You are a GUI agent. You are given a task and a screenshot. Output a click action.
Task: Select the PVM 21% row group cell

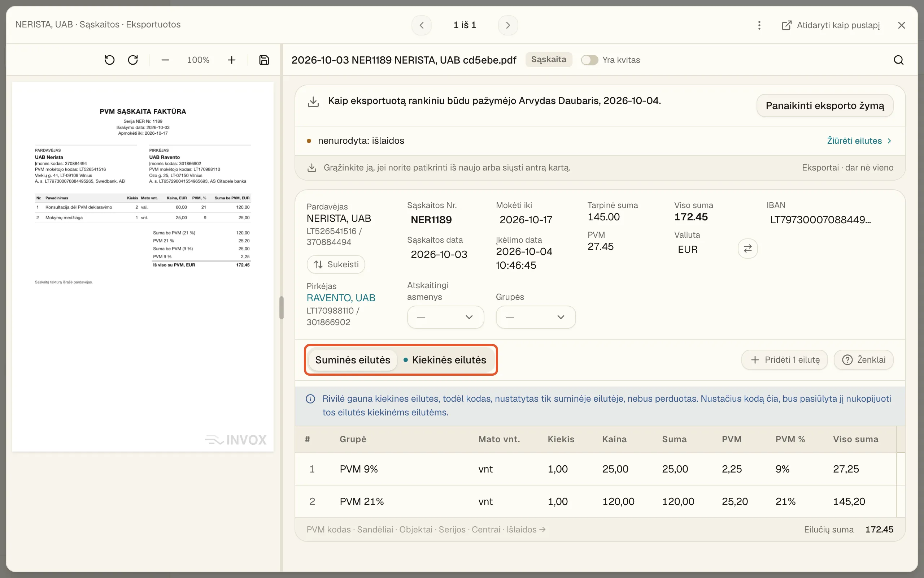tap(362, 501)
